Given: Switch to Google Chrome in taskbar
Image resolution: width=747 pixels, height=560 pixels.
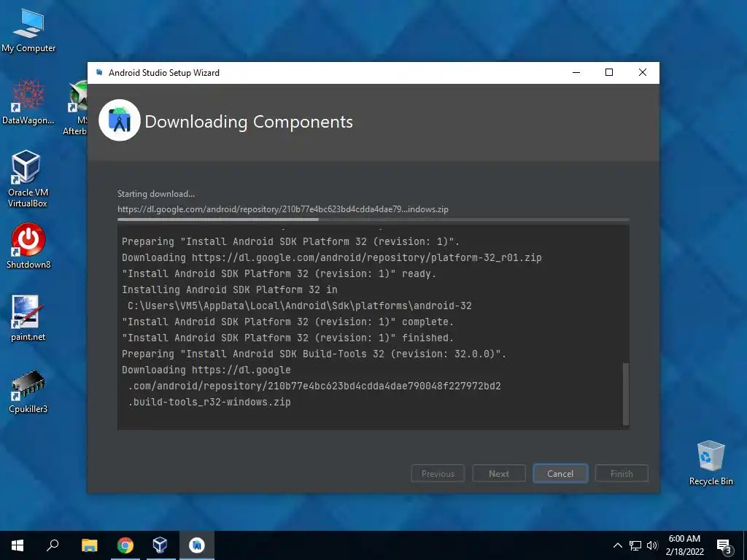Looking at the screenshot, I should (x=125, y=545).
